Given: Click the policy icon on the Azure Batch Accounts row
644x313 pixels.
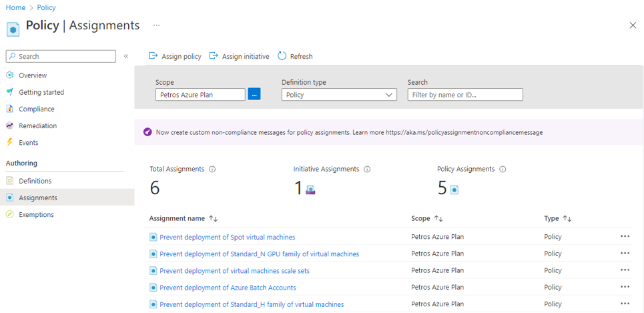Looking at the screenshot, I should point(153,288).
